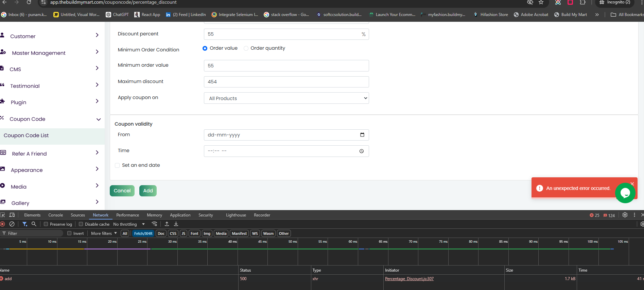This screenshot has height=290, width=644.
Task: Toggle the Img request type filter
Action: tap(207, 233)
